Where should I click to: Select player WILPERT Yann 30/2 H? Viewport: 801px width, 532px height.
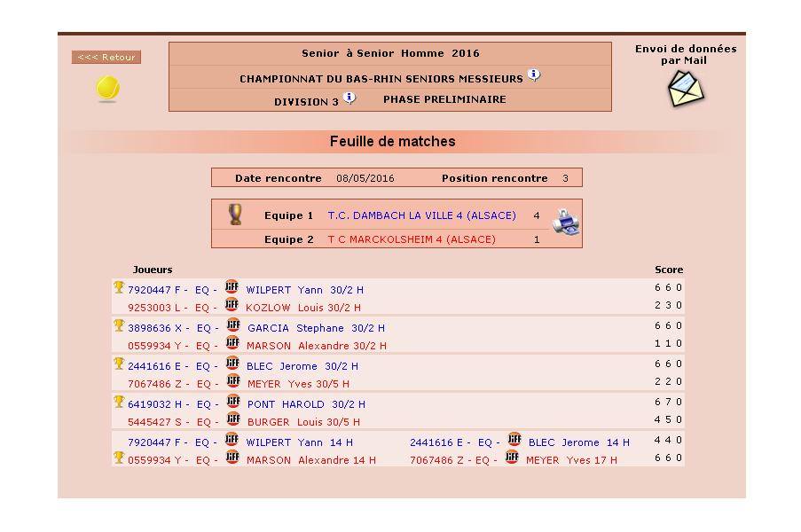(305, 290)
